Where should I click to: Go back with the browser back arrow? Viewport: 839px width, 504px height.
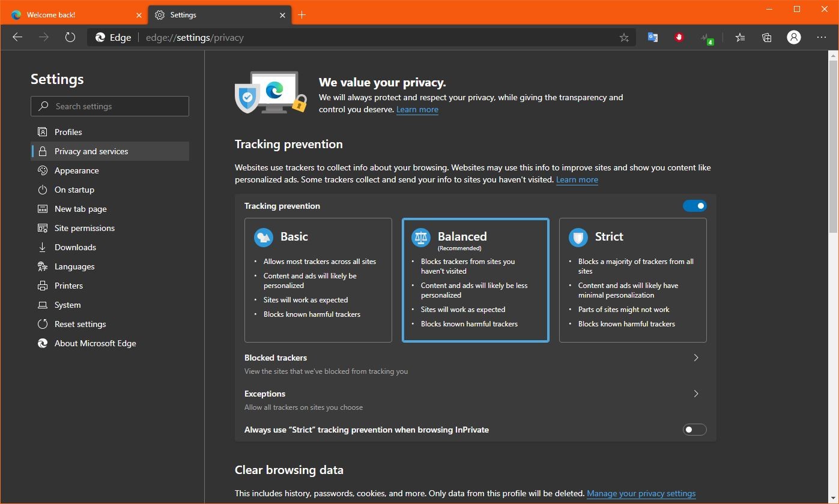coord(17,37)
